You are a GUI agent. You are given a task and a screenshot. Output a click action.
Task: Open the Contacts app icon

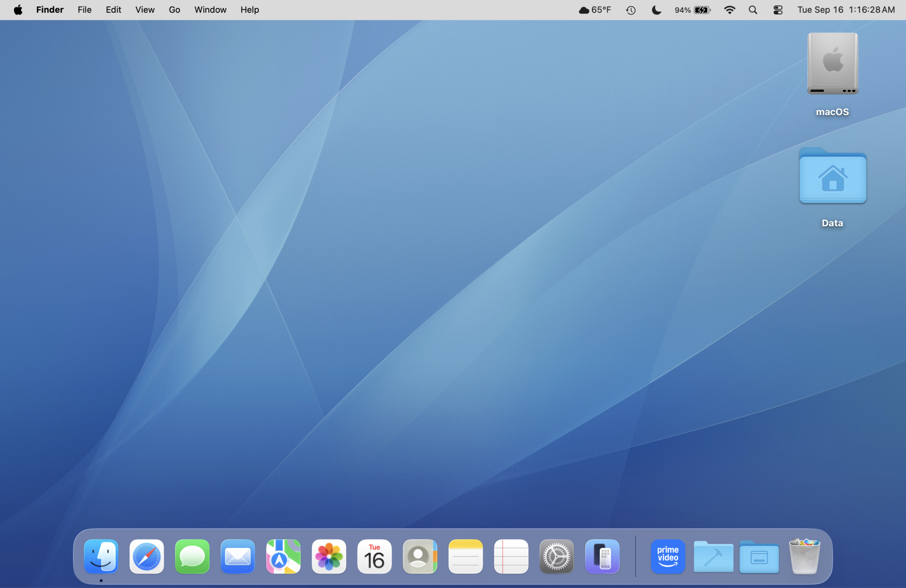tap(420, 556)
